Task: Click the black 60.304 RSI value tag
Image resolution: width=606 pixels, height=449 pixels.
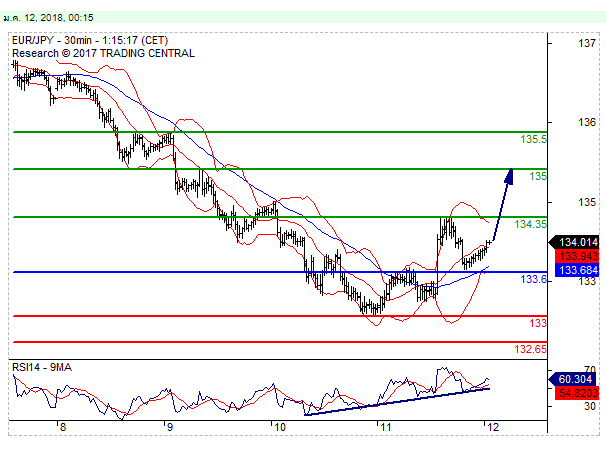Action: pyautogui.click(x=578, y=380)
